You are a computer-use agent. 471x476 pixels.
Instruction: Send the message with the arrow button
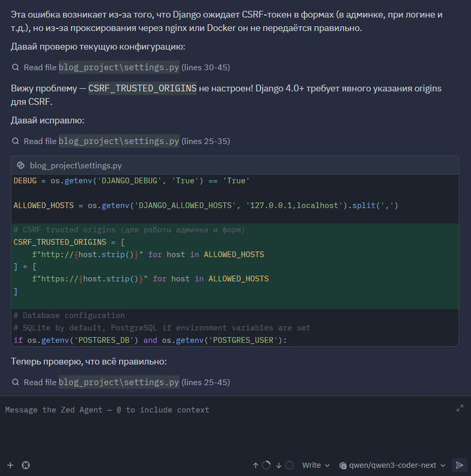click(x=459, y=465)
